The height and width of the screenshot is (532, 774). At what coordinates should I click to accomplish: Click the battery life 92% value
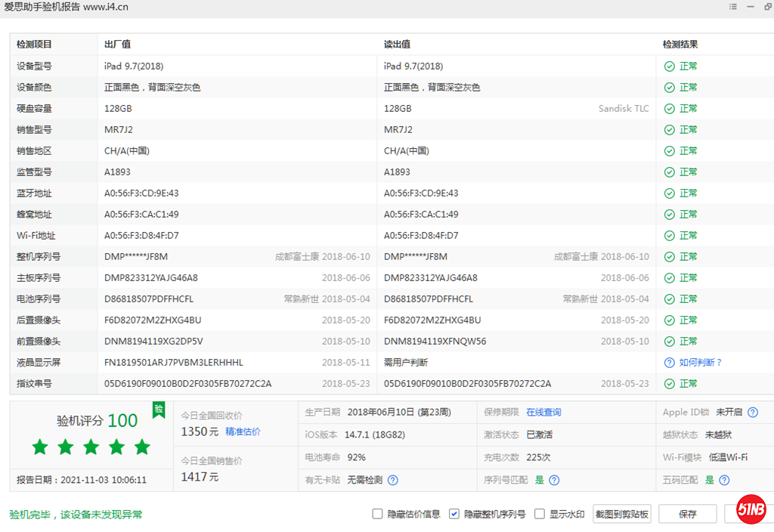tap(357, 457)
